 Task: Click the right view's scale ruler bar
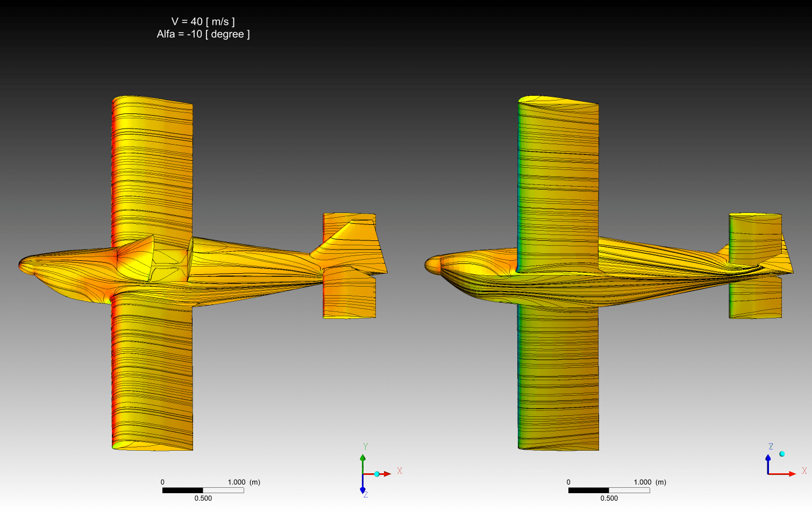[x=609, y=490]
